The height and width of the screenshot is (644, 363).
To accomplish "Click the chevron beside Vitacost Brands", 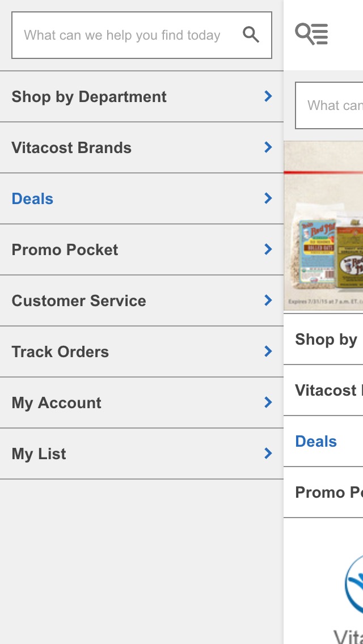I will tap(267, 147).
